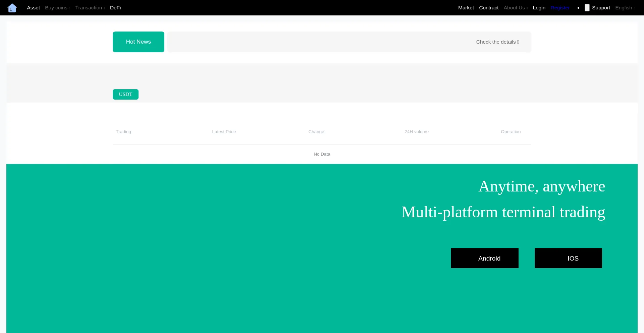This screenshot has height=333, width=644.
Task: Click the Login link
Action: [x=539, y=8]
